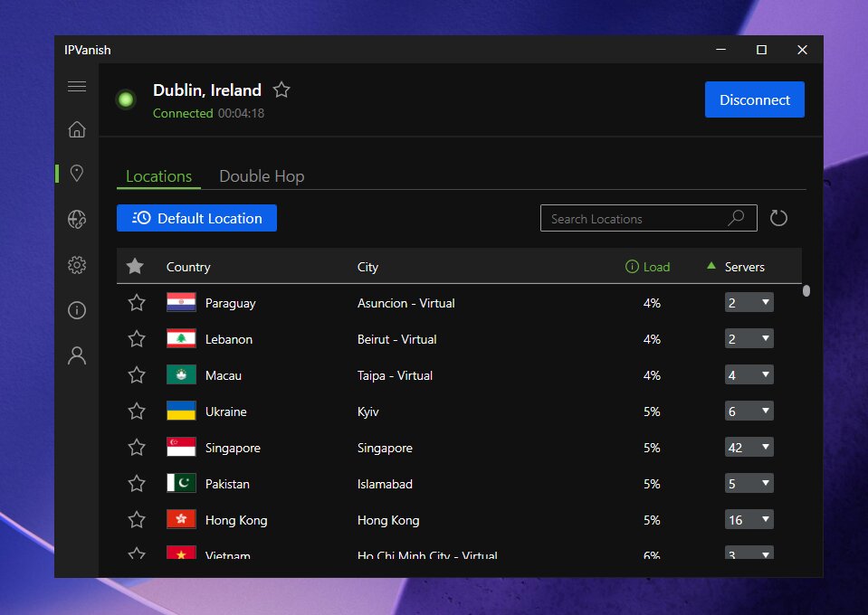Open the info circle icon in the sidebar

tap(77, 309)
